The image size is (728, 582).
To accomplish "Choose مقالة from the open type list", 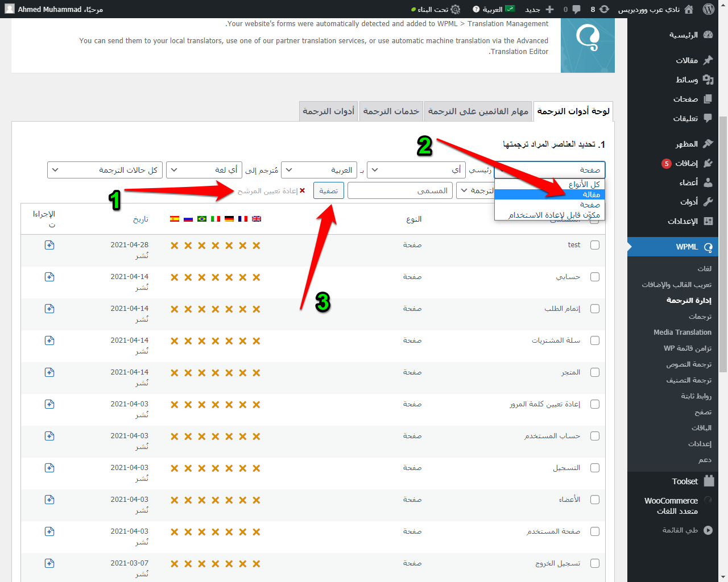I will 590,194.
